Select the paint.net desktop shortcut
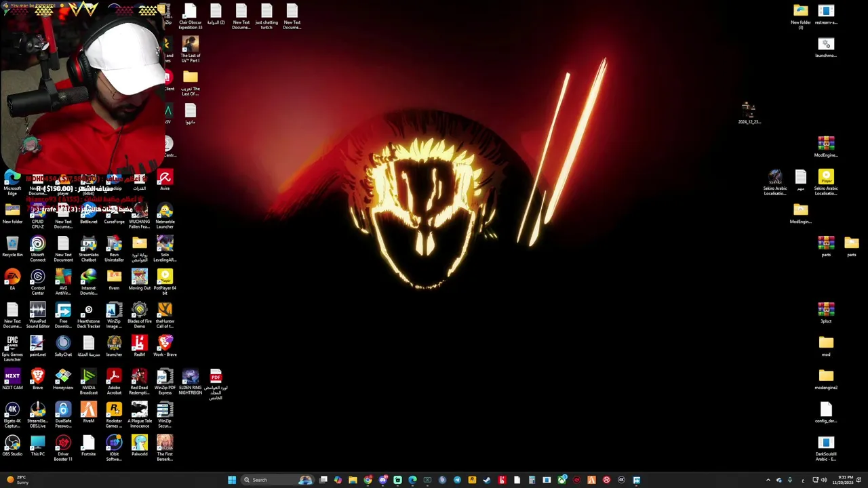The width and height of the screenshot is (868, 488). 37,346
